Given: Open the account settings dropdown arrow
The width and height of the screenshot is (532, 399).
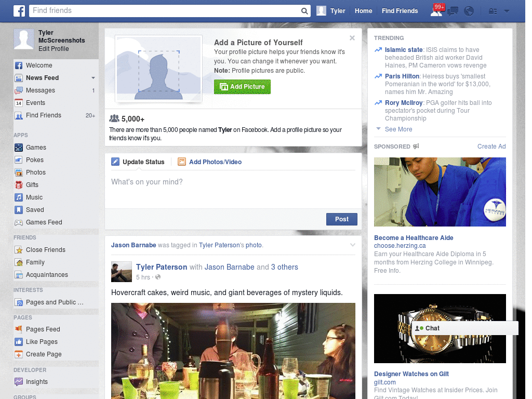Looking at the screenshot, I should coord(507,10).
